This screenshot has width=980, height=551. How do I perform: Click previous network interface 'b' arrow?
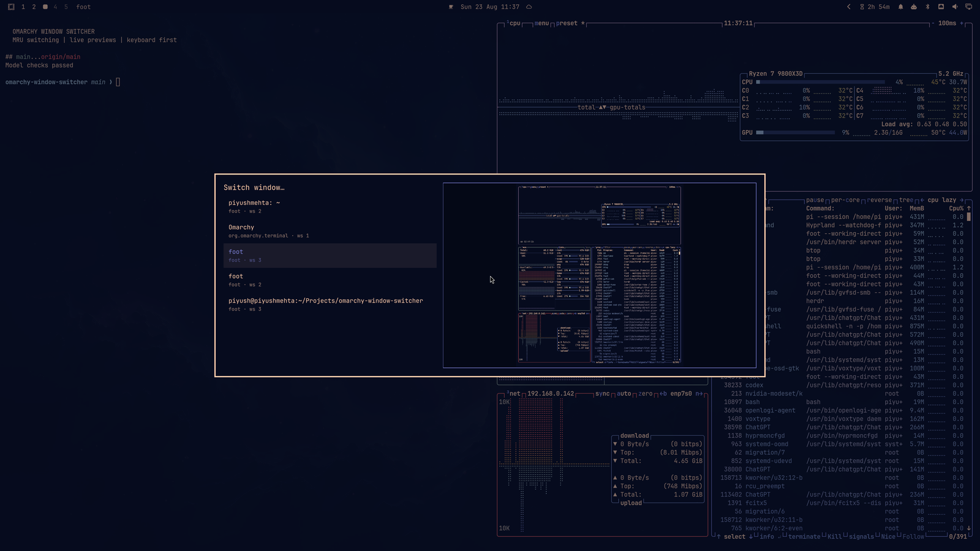coord(663,394)
